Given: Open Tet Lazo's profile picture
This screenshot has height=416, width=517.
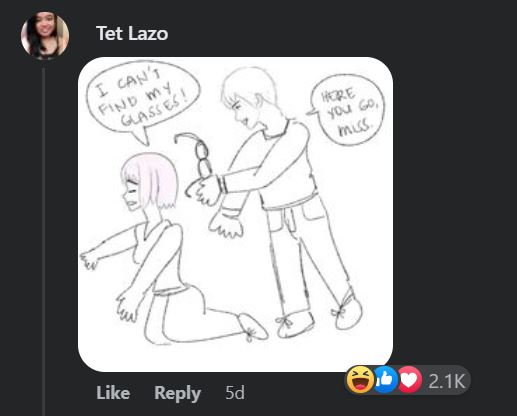Looking at the screenshot, I should [45, 35].
